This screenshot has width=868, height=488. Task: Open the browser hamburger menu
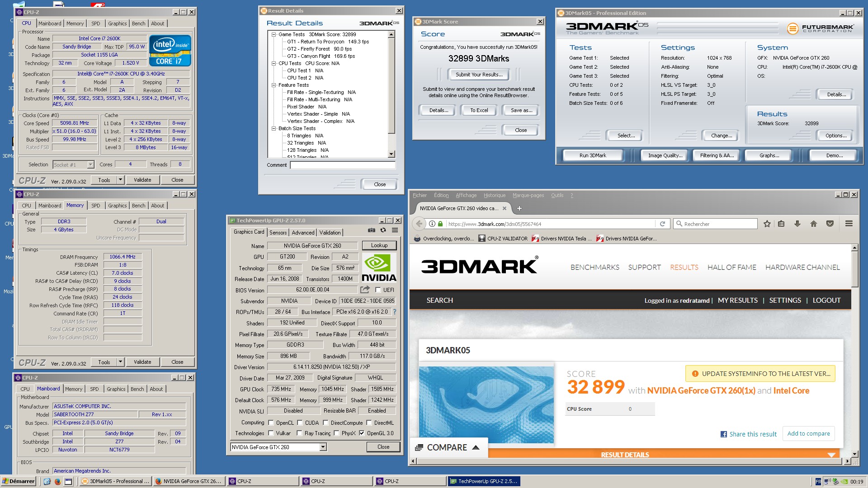coord(849,224)
